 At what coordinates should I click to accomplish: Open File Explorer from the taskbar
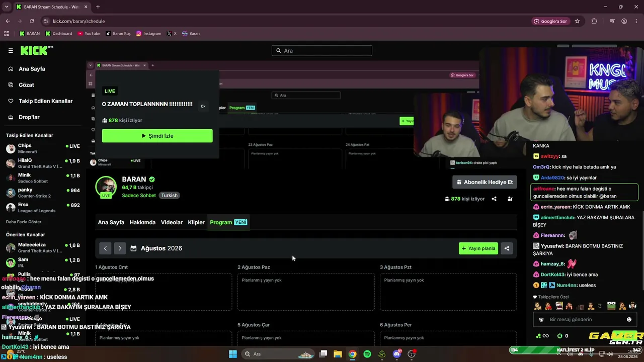point(338,354)
